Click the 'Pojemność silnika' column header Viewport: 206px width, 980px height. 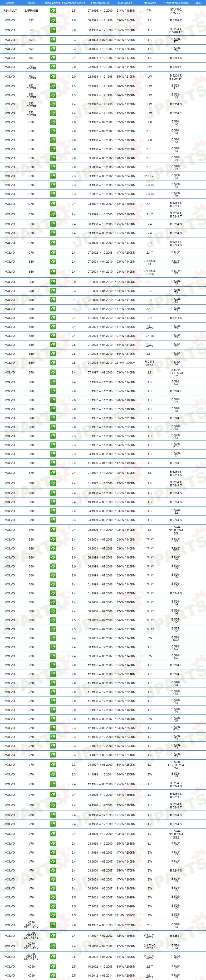pos(73,3)
